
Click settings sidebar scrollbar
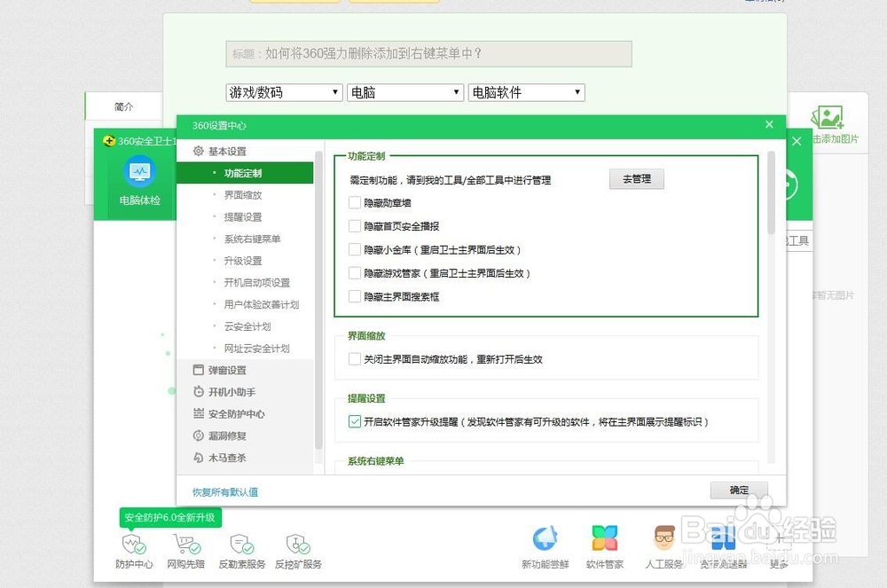(x=318, y=300)
